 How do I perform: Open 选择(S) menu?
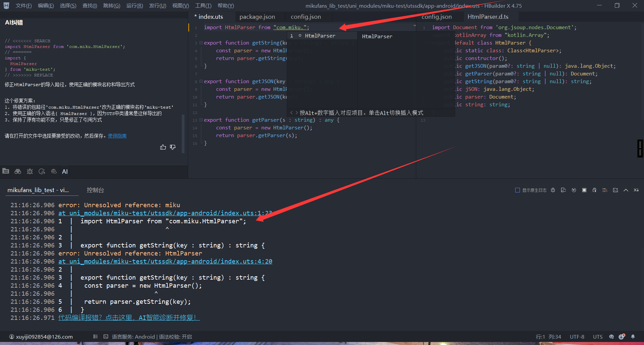point(68,6)
